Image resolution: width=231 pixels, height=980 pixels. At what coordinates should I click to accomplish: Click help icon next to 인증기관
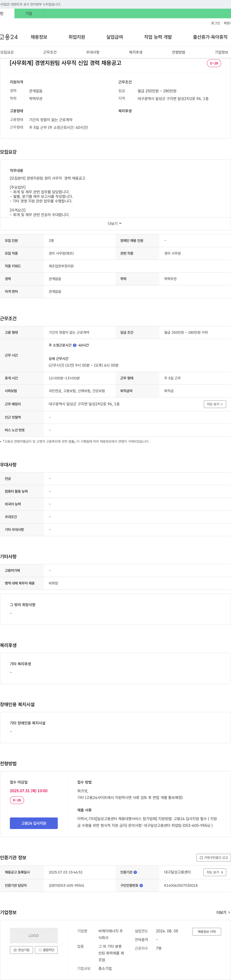click(x=135, y=872)
